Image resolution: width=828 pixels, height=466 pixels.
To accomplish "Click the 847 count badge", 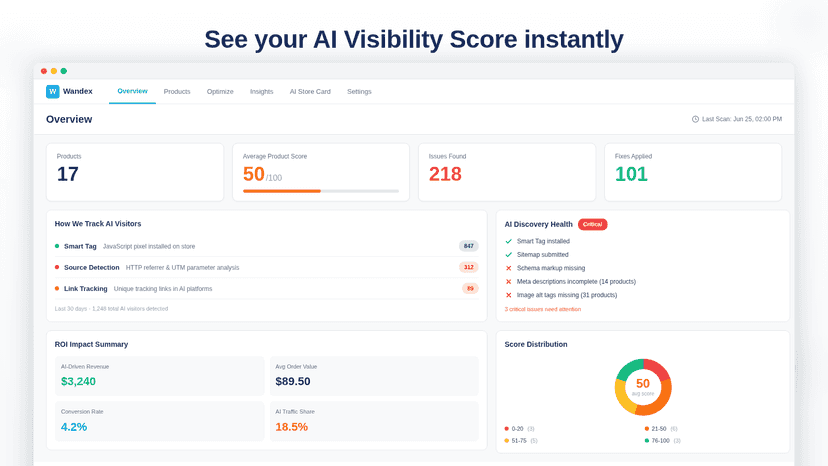I will coord(469,246).
